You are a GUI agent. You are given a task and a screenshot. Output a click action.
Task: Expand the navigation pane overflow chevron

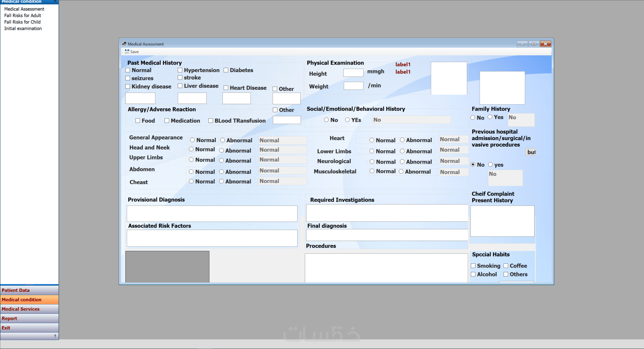pos(55,336)
